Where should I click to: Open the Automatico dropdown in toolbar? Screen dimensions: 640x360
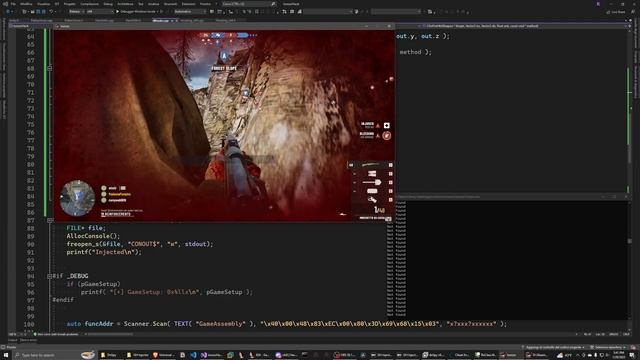[x=189, y=12]
